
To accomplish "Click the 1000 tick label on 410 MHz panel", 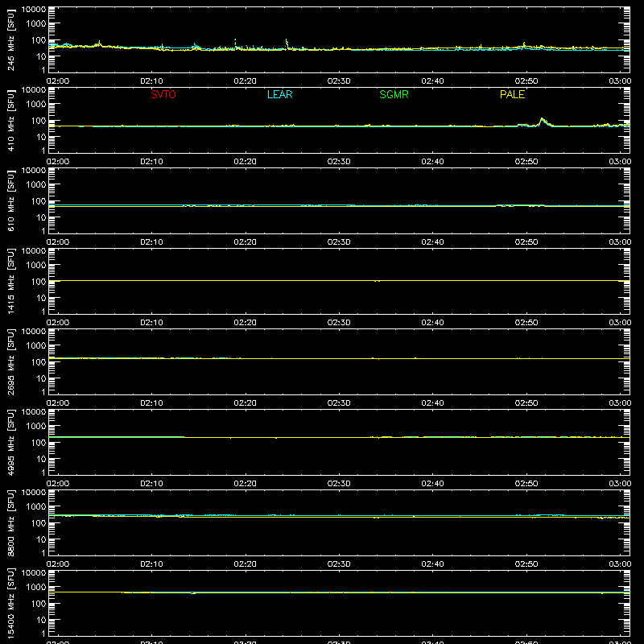I will coord(36,105).
